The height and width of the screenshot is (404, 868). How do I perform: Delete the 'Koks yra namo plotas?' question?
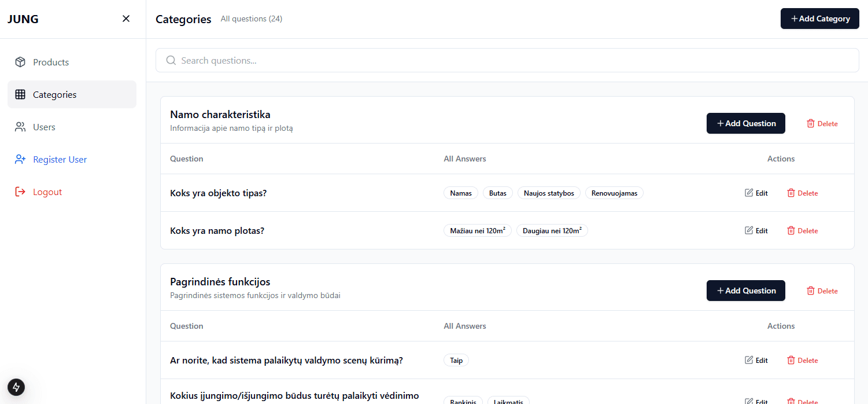tap(802, 230)
